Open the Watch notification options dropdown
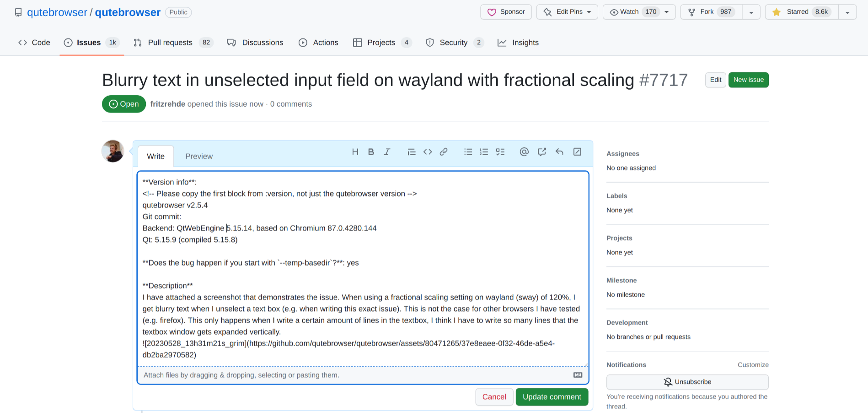The image size is (868, 413). coord(668,11)
